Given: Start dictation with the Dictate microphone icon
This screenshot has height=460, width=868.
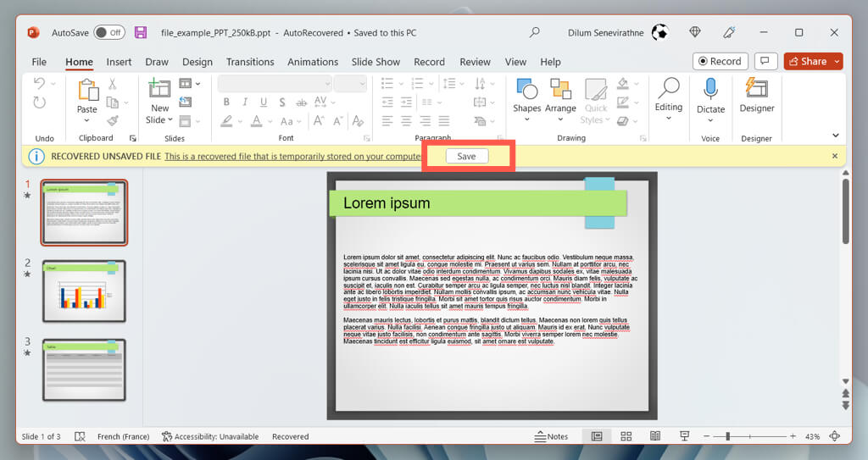Looking at the screenshot, I should click(x=710, y=89).
